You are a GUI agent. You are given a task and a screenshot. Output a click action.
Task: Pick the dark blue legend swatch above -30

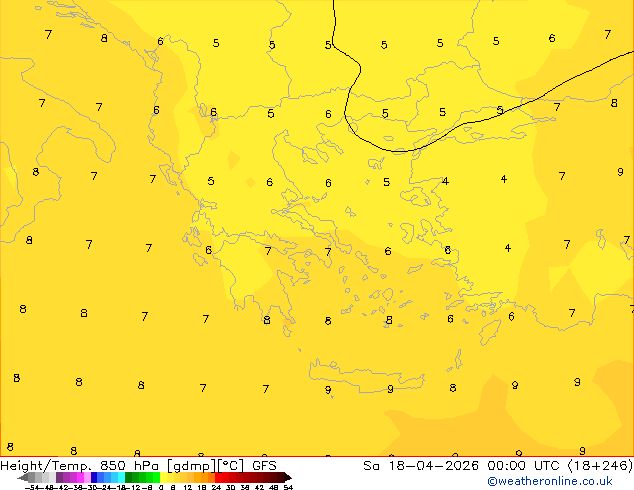(94, 477)
